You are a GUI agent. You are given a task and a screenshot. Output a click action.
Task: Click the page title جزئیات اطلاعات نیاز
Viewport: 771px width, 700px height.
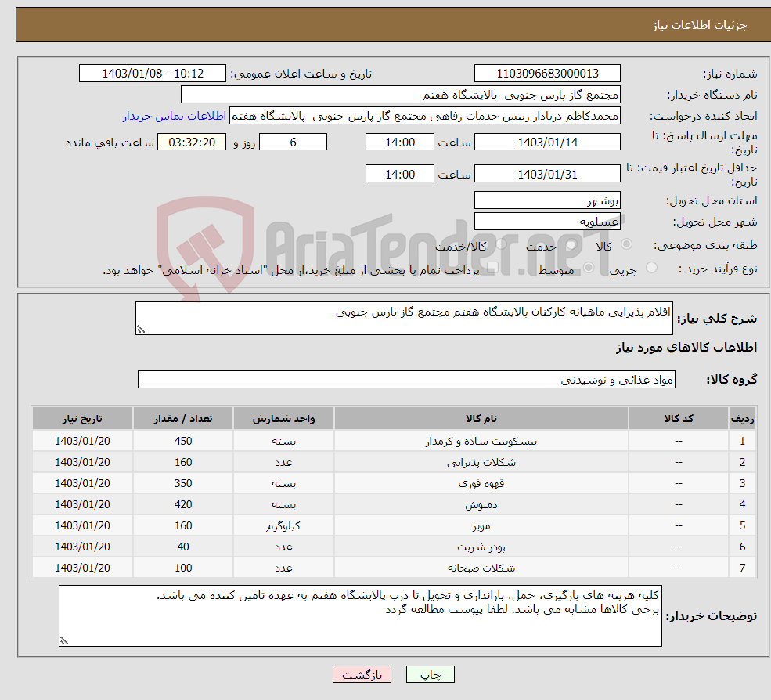(699, 25)
